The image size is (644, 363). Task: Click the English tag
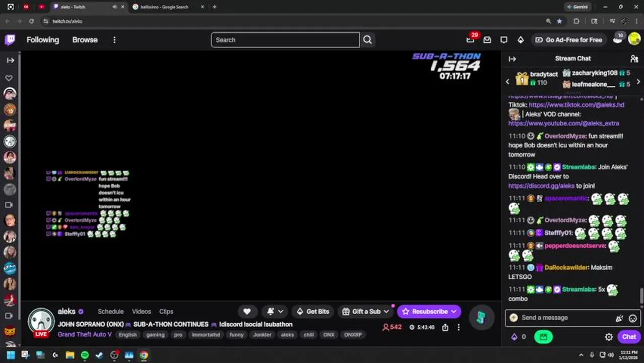127,335
